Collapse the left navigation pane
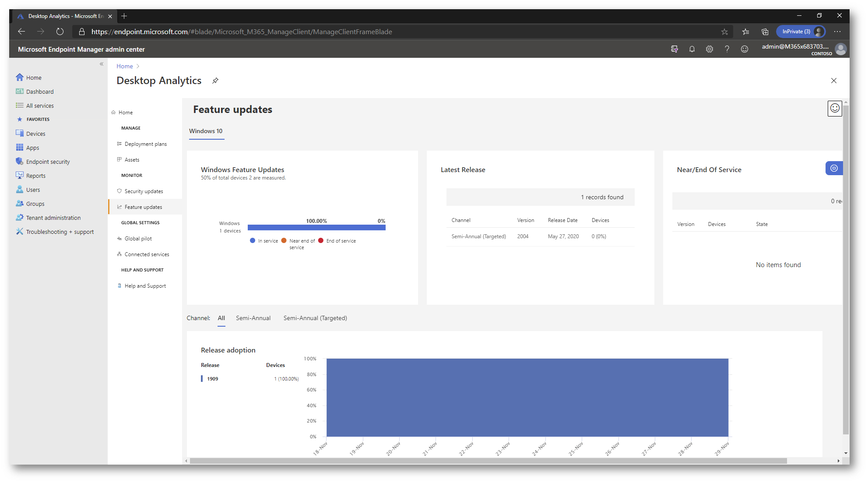The image size is (868, 483). pyautogui.click(x=102, y=64)
